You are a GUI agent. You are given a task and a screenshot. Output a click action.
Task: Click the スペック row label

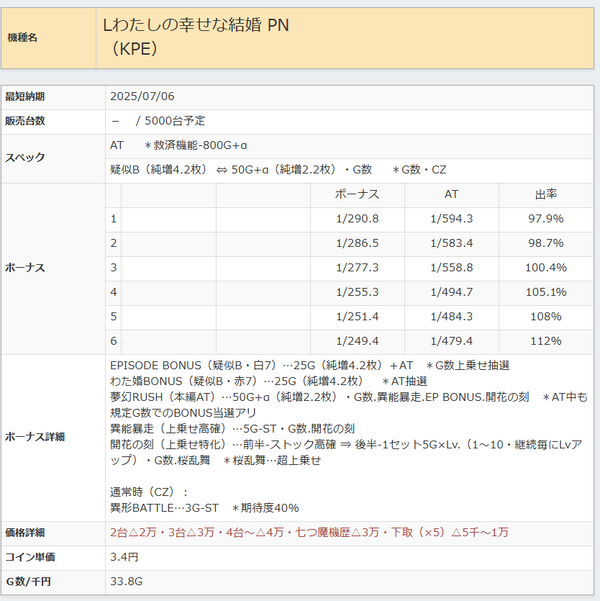coord(25,158)
